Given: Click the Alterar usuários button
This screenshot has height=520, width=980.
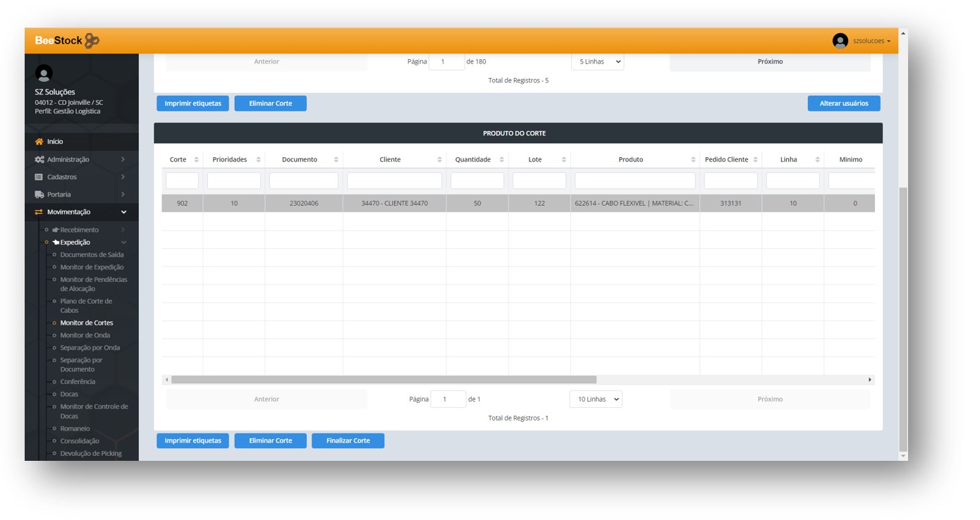Looking at the screenshot, I should click(x=843, y=104).
